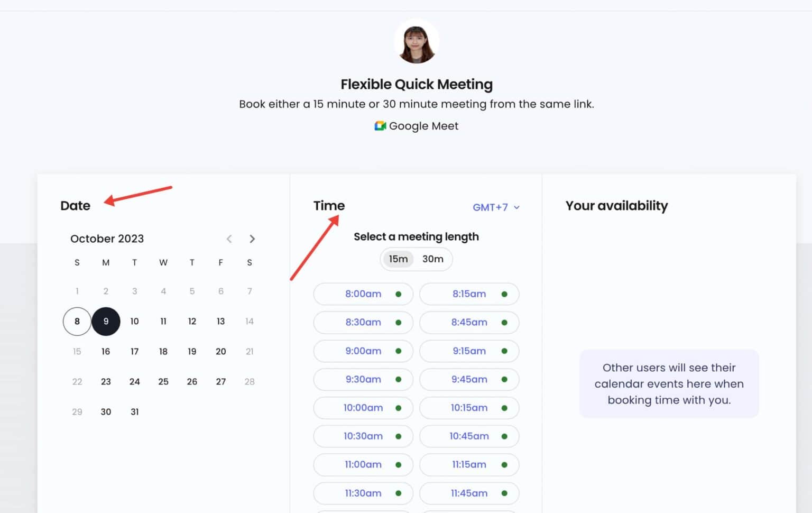Select October 17 date
The height and width of the screenshot is (513, 812).
pyautogui.click(x=135, y=352)
